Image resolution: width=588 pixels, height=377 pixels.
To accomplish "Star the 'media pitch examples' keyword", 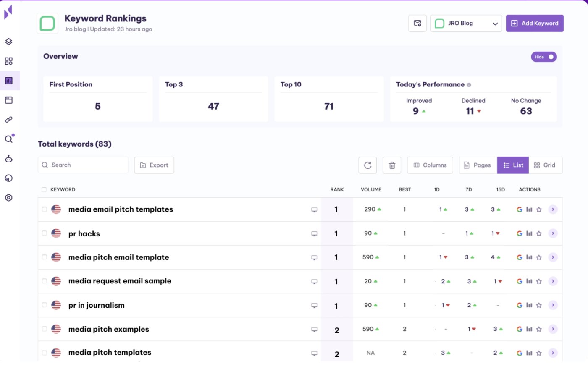I will coord(539,329).
